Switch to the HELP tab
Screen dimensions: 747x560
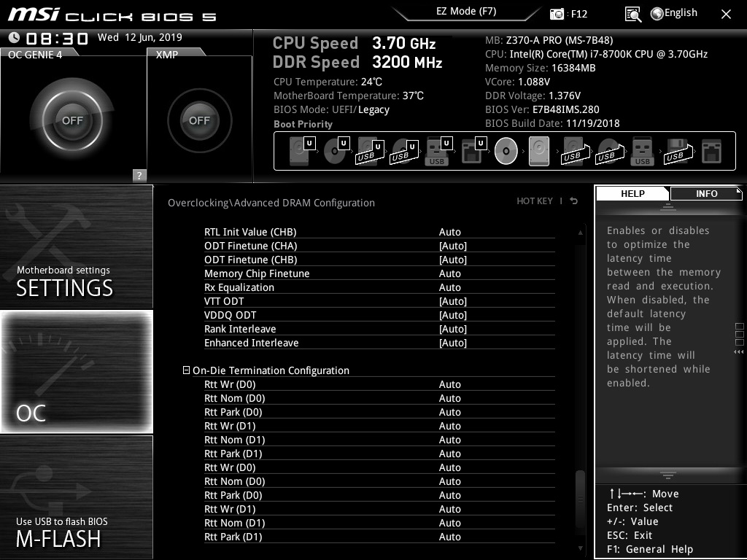632,194
